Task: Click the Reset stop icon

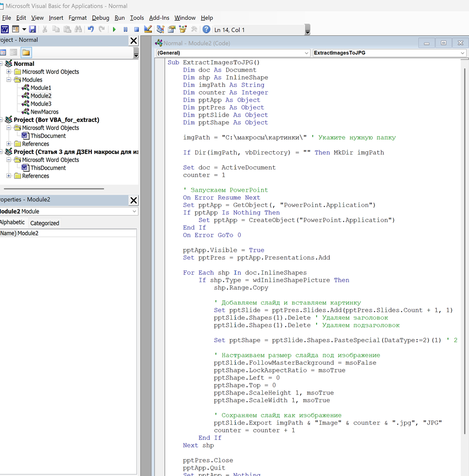Action: (136, 29)
